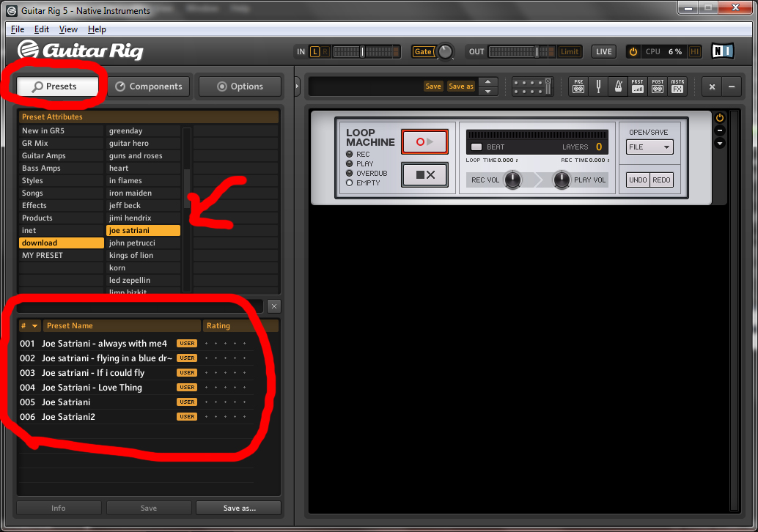
Task: Sort by Preset Name column header
Action: pyautogui.click(x=122, y=325)
